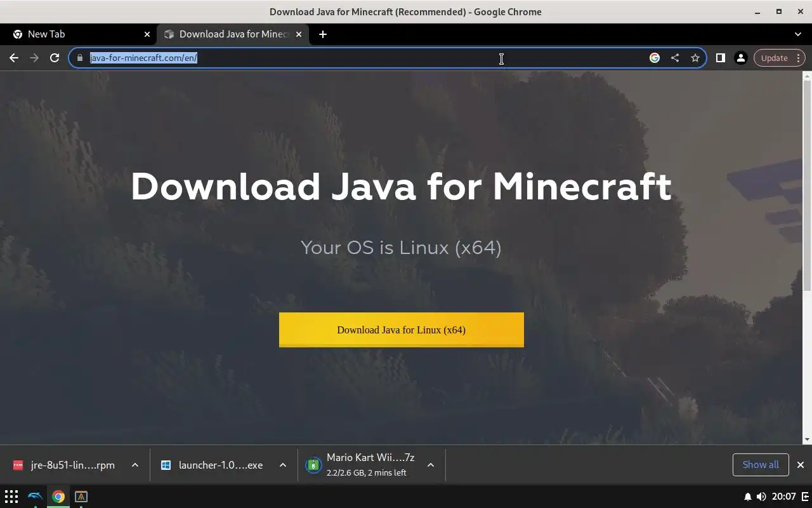This screenshot has width=812, height=508.
Task: Expand options for Mario Kart Wii download
Action: click(x=431, y=465)
